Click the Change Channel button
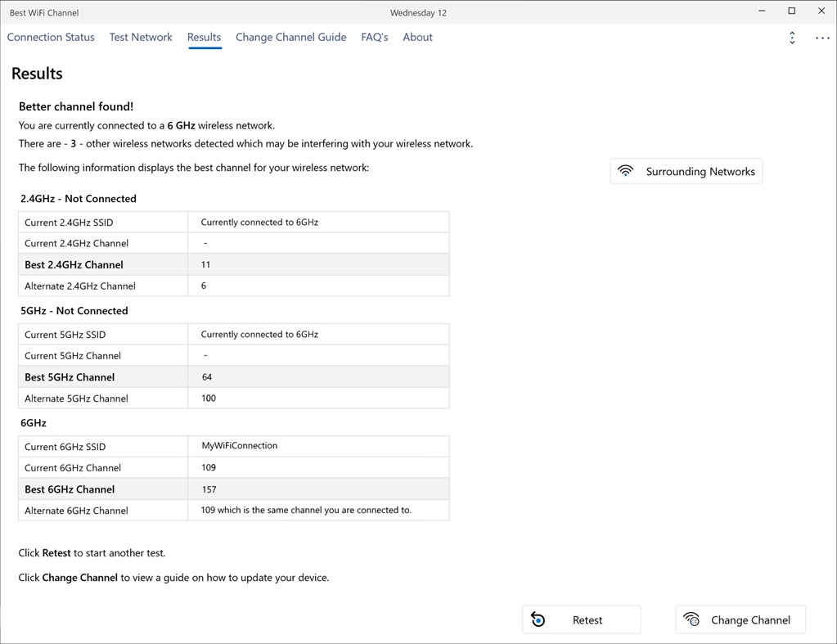This screenshot has width=837, height=644. pyautogui.click(x=740, y=619)
